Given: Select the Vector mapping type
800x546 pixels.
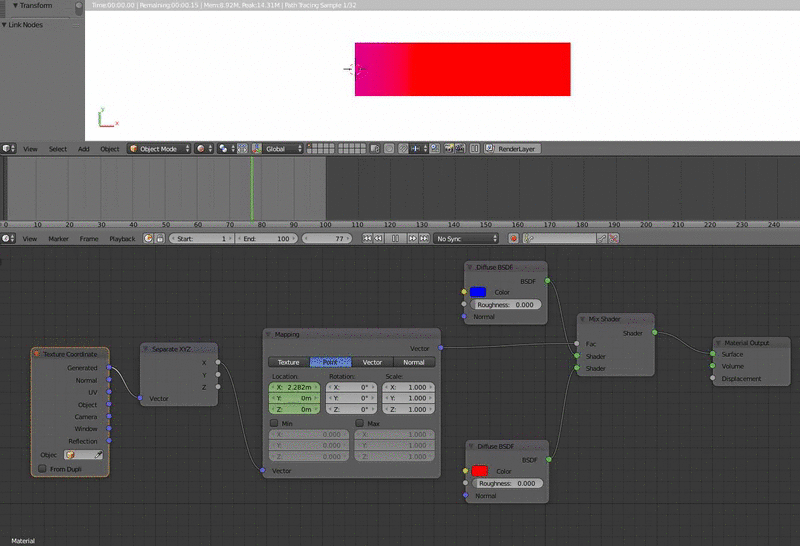Looking at the screenshot, I should coord(372,362).
